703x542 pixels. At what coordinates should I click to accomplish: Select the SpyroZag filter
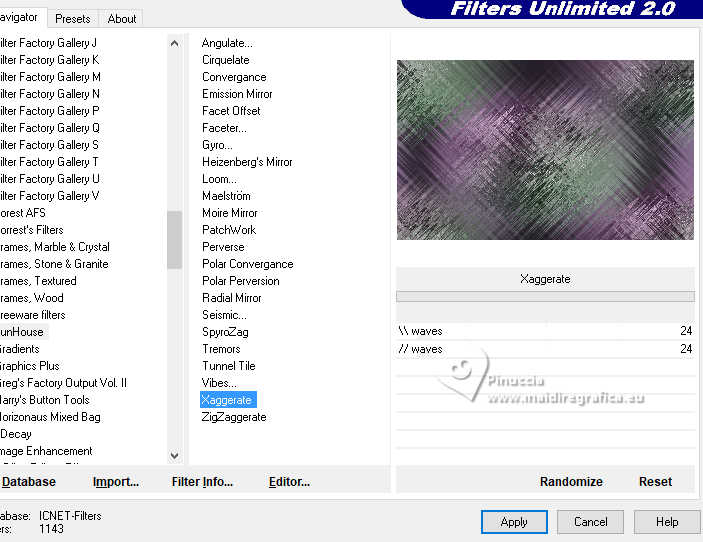tap(225, 333)
